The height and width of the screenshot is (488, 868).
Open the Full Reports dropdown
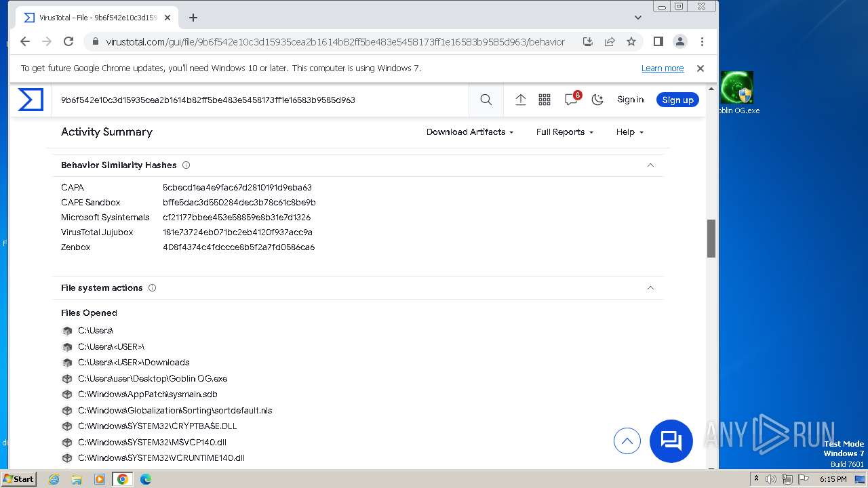pos(565,132)
